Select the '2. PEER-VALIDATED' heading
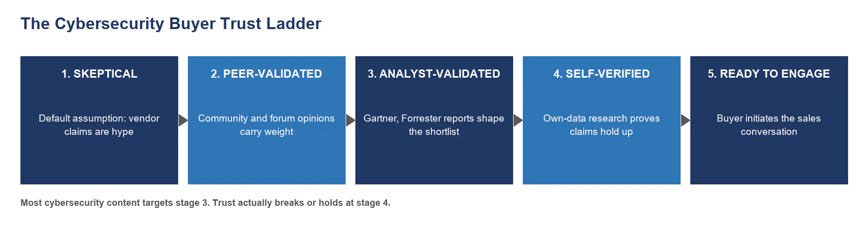This screenshot has height=235, width=868. [267, 74]
